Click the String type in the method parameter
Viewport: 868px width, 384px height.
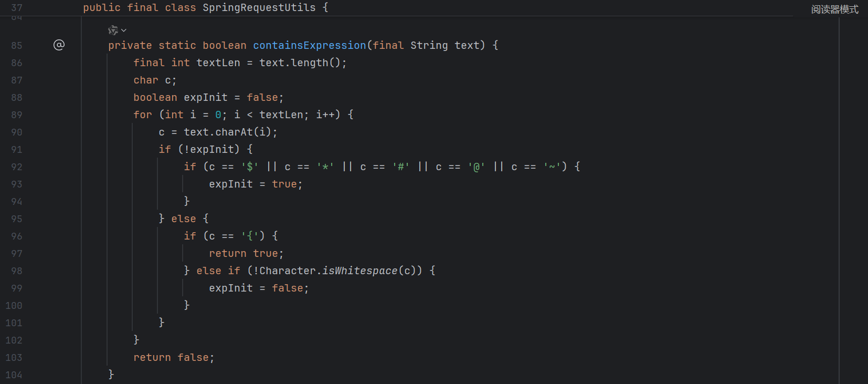pyautogui.click(x=429, y=46)
